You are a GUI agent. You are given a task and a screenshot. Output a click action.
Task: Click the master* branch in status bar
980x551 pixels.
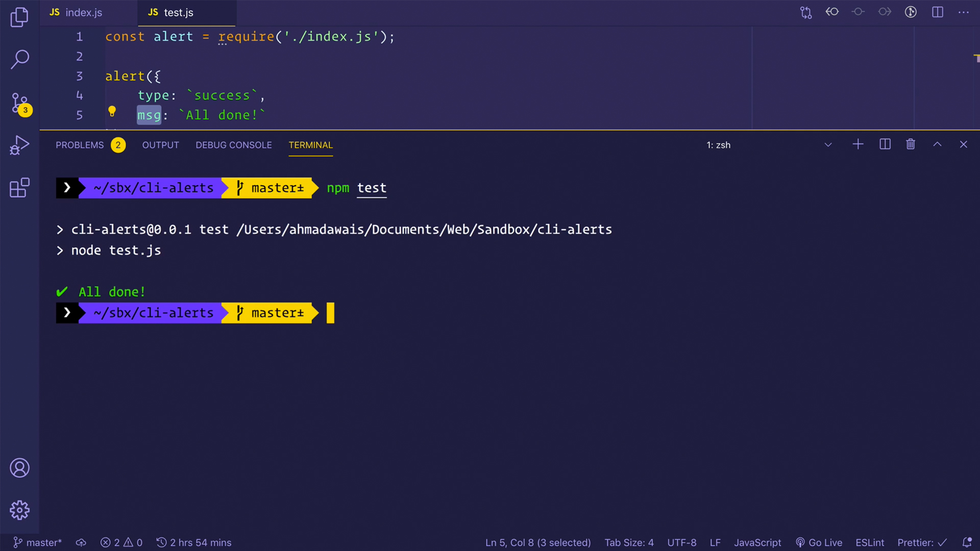(37, 542)
